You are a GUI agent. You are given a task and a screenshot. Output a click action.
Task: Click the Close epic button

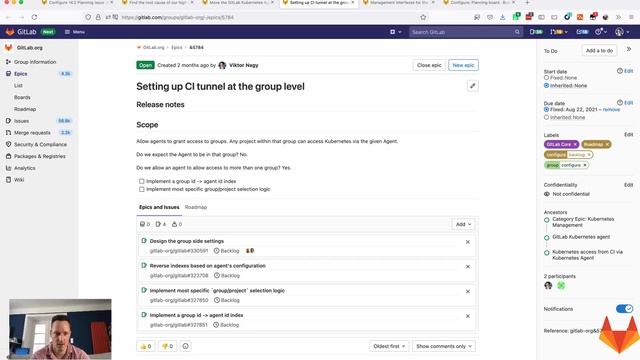(429, 65)
